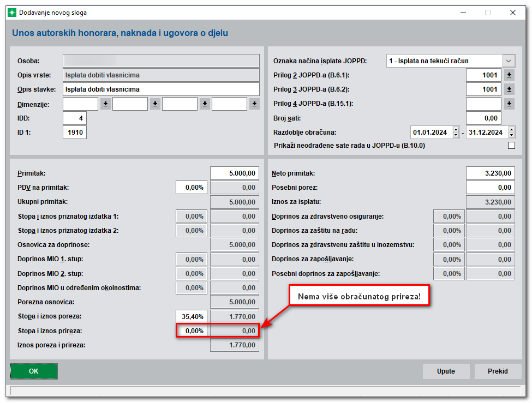Open lookup for third Dimenzije field

coord(205,104)
